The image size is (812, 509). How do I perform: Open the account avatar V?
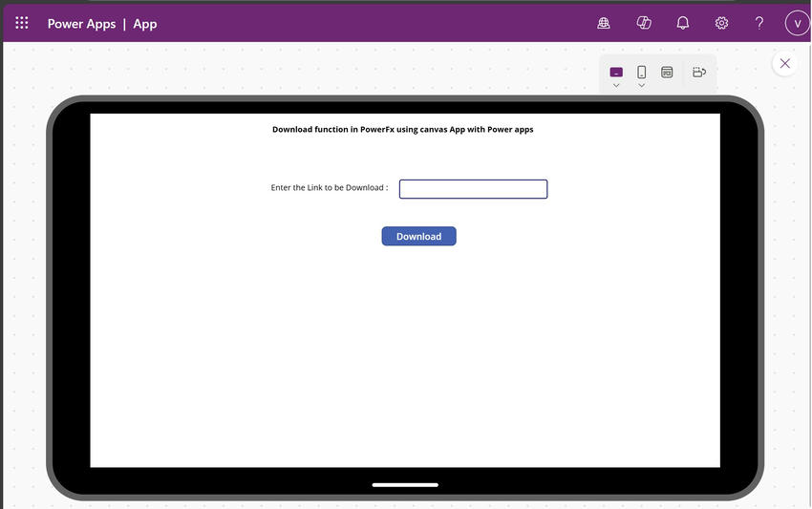(798, 23)
